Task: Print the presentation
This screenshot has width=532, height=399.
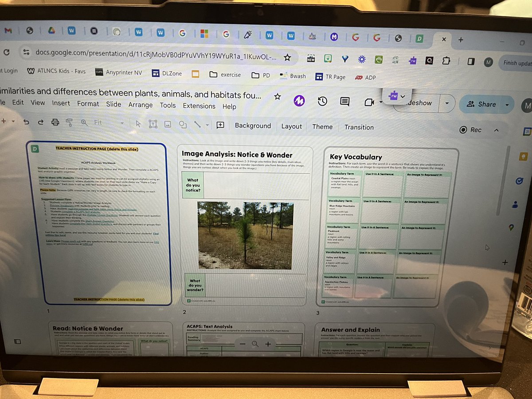Action: 55,122
